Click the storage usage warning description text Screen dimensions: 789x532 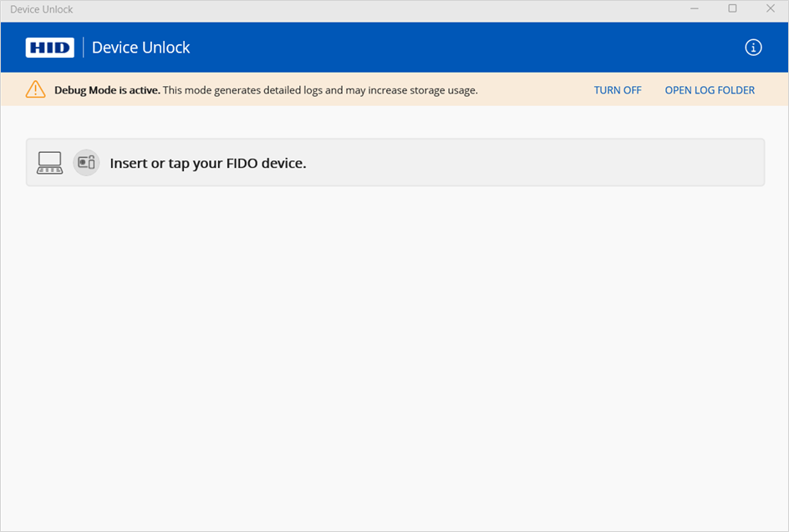coord(320,90)
